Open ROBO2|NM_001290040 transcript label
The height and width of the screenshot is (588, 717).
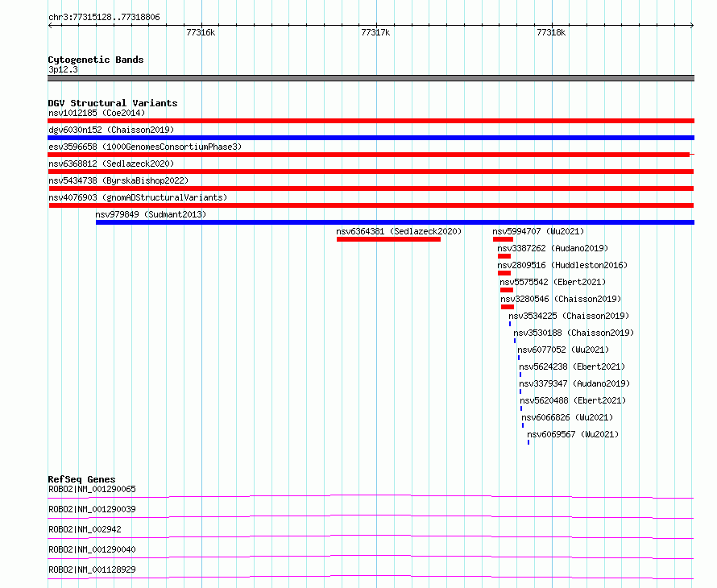[x=92, y=549]
